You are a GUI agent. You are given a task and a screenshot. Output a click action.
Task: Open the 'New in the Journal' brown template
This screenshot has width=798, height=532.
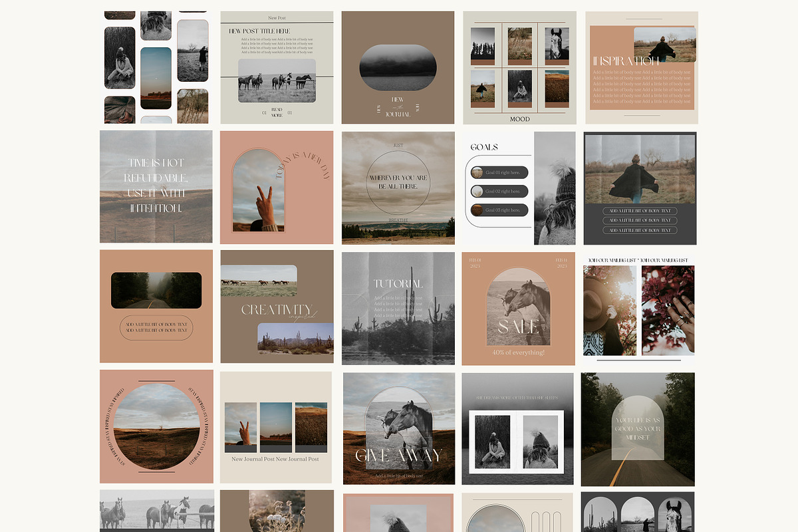pyautogui.click(x=398, y=67)
